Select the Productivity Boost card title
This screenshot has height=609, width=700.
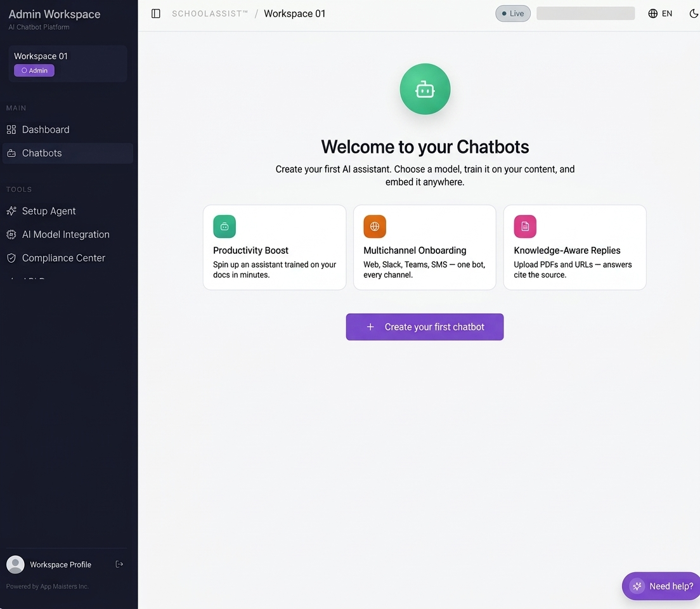coord(250,250)
